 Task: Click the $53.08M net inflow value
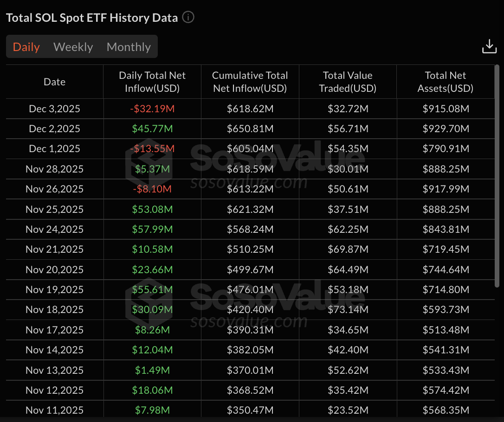(x=152, y=209)
